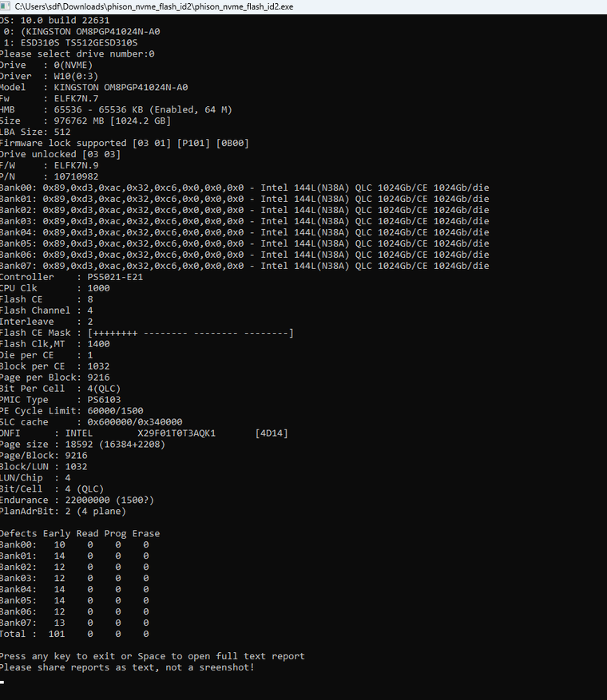Click drive entry '0: (KINGSTON OM8PGP41024N-A0'
The height and width of the screenshot is (700, 607).
[x=81, y=32]
